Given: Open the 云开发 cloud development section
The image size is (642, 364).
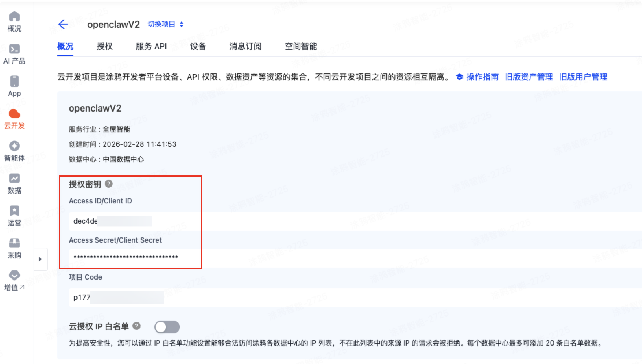Looking at the screenshot, I should pyautogui.click(x=14, y=119).
